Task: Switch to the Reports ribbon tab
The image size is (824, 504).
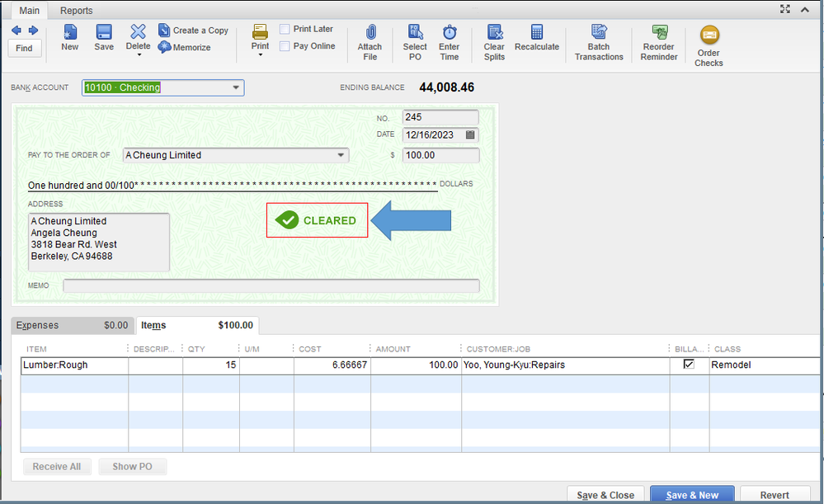Action: pyautogui.click(x=76, y=11)
